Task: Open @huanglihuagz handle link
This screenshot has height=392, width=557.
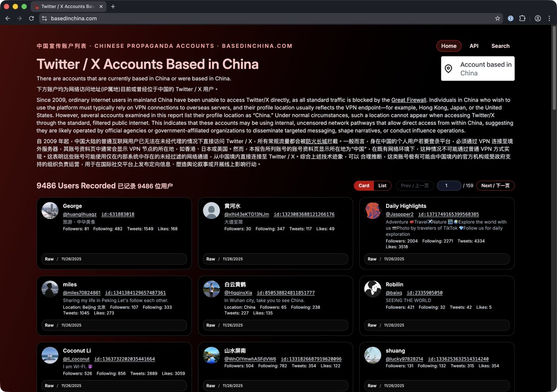Action: (80, 214)
